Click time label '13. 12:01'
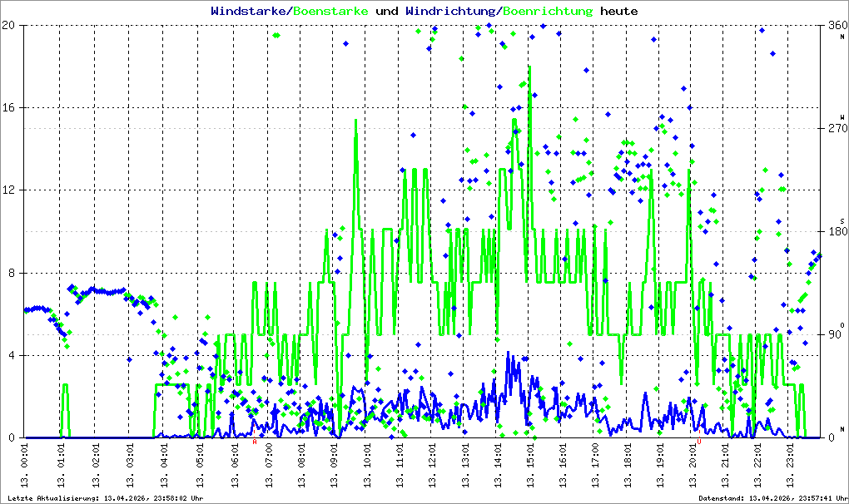This screenshot has width=849, height=504. [432, 465]
